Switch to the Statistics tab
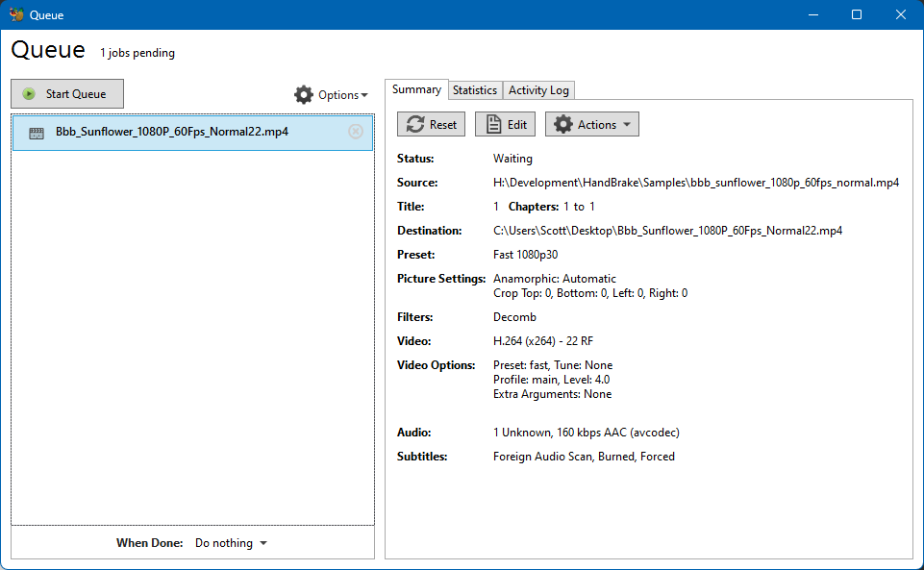This screenshot has height=570, width=924. pos(475,89)
